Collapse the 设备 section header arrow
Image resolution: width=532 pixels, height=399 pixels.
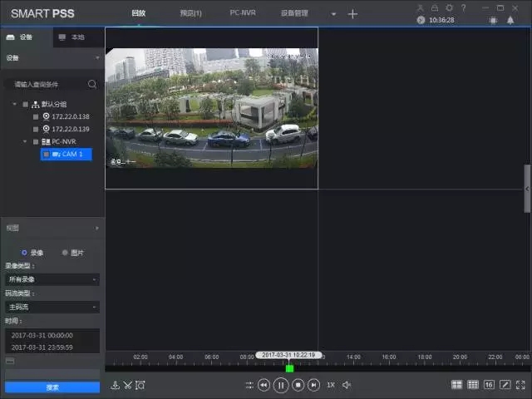[x=98, y=57]
